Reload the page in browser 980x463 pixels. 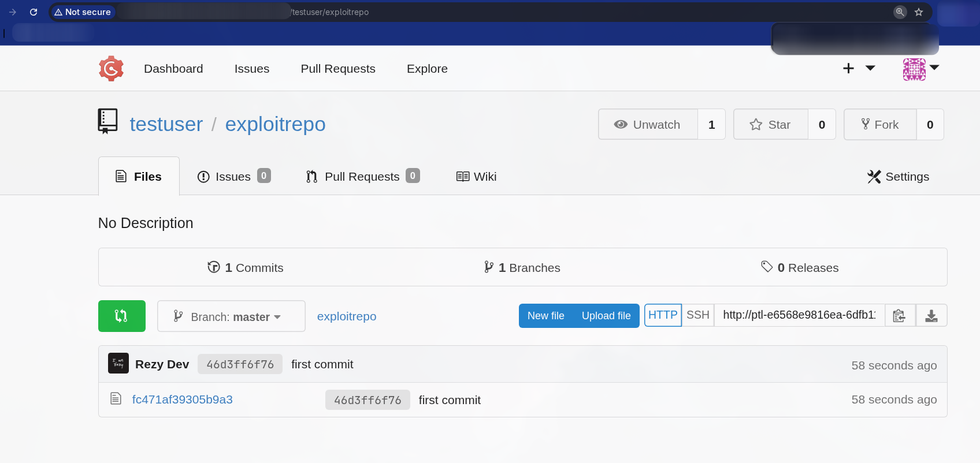point(34,12)
